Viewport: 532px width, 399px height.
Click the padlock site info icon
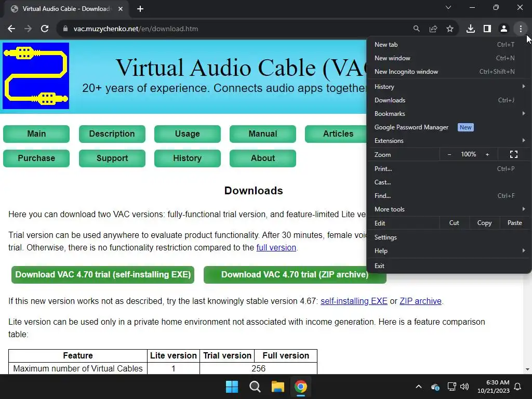coord(65,29)
